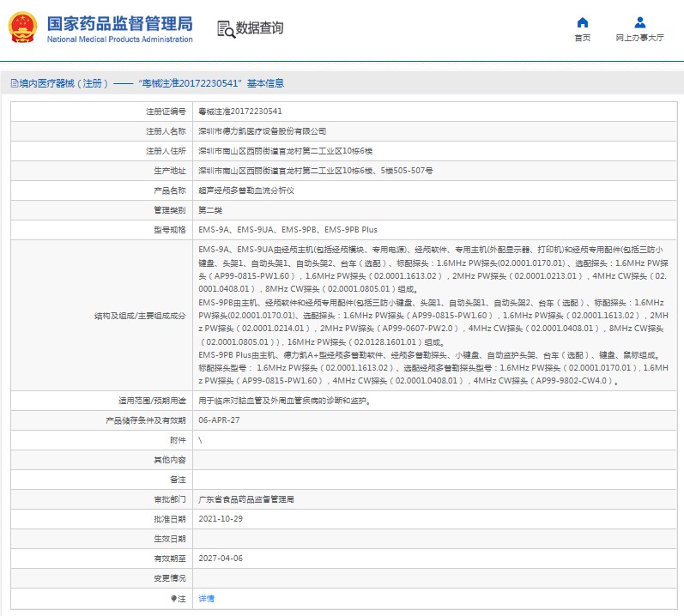Click National Medical Products Administration text
684x616 pixels.
[120, 39]
